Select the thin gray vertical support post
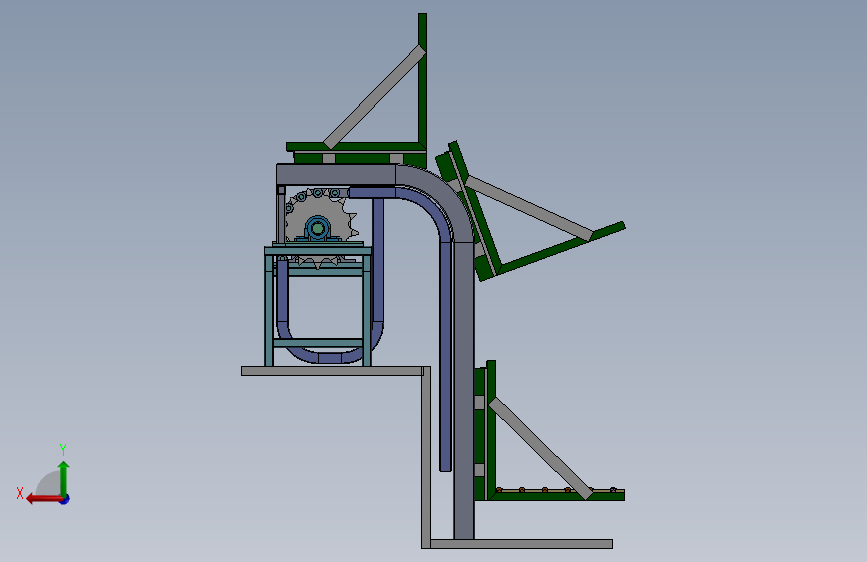Screen dimensions: 867x562 click(426, 456)
